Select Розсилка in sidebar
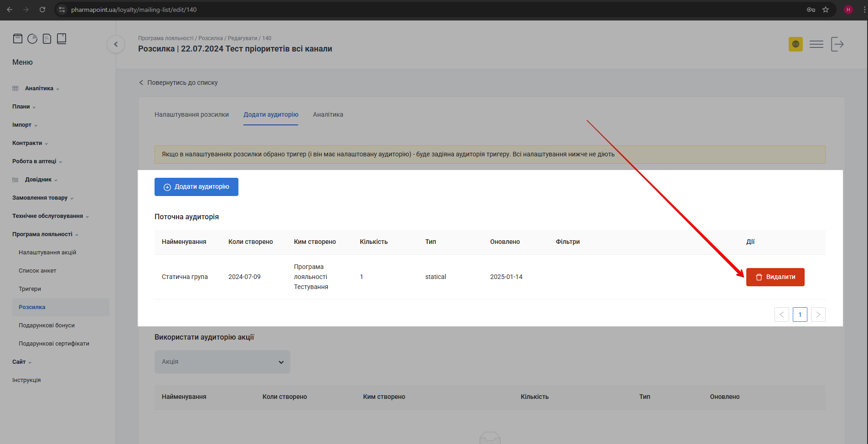Screen dimensions: 868x444 (x=61, y=307)
